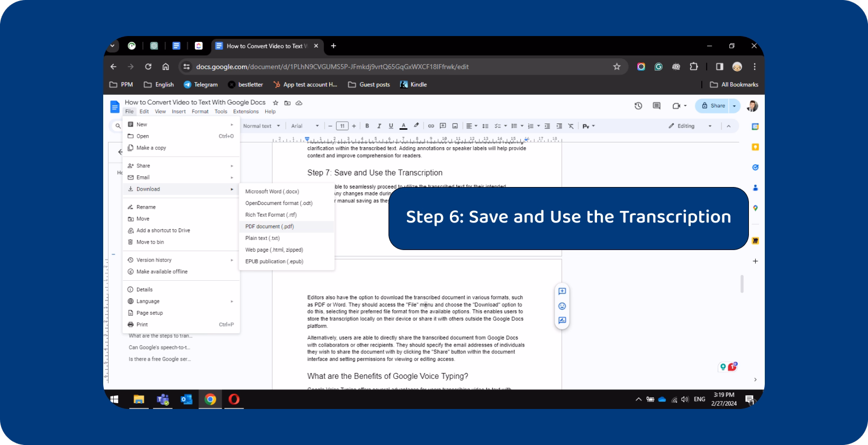Click the Bold formatting icon
The image size is (868, 445).
coord(367,126)
